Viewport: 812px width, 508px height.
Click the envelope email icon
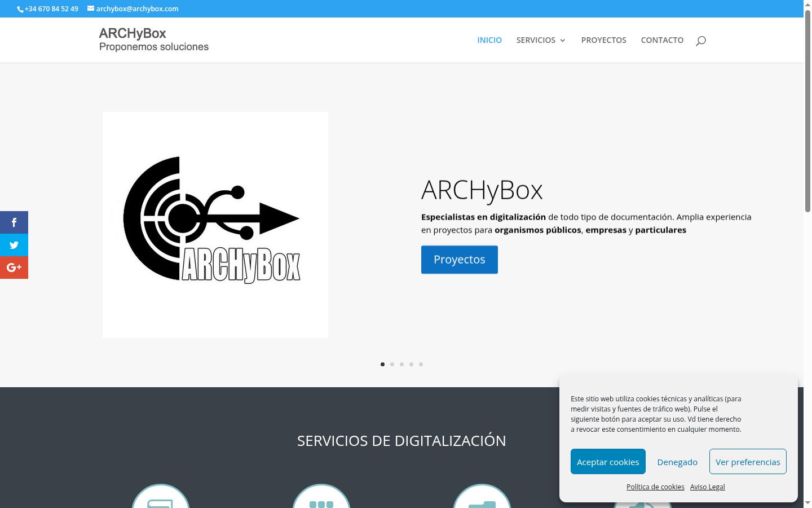(91, 8)
